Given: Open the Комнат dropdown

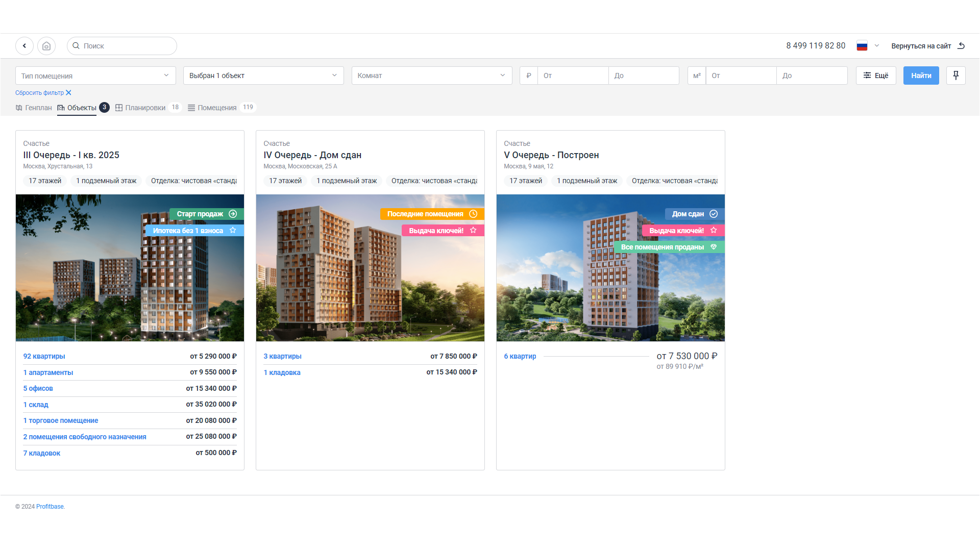Looking at the screenshot, I should [432, 76].
